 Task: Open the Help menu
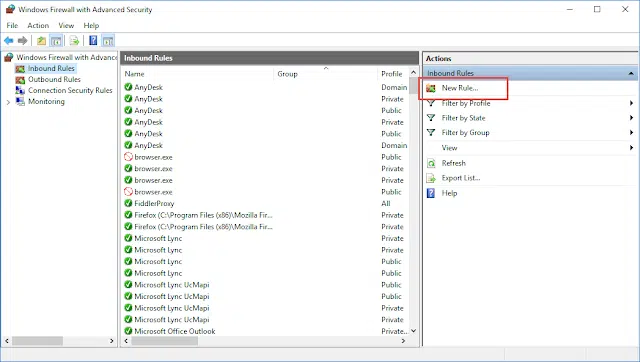point(91,25)
